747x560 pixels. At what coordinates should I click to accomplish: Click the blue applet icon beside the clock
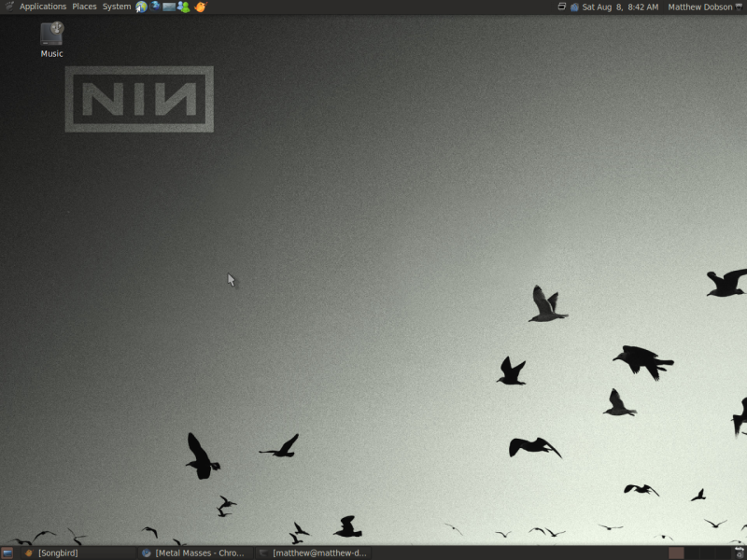pos(574,7)
